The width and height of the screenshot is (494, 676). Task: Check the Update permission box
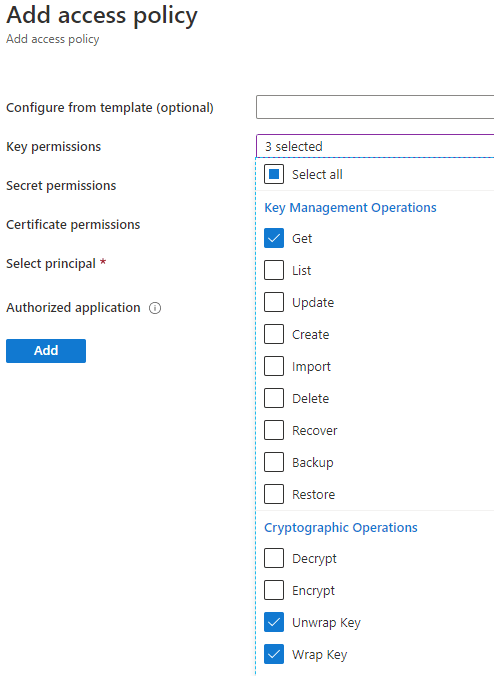pos(274,302)
